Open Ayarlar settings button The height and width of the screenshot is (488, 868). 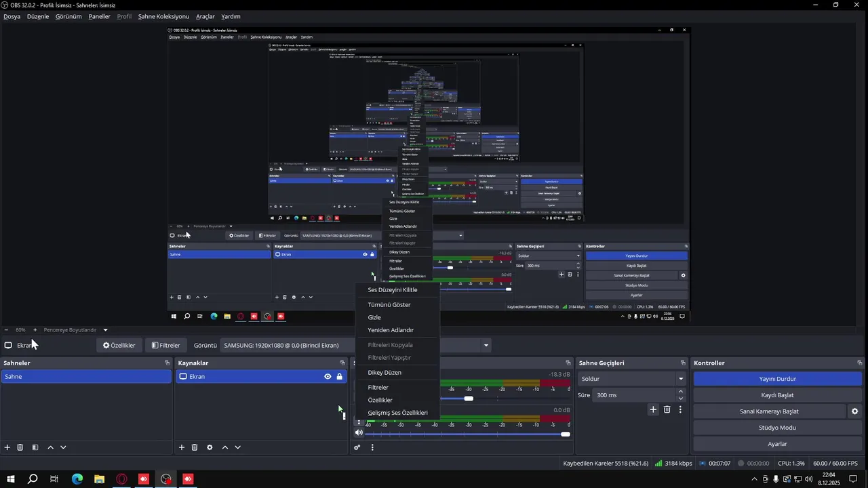pos(777,444)
